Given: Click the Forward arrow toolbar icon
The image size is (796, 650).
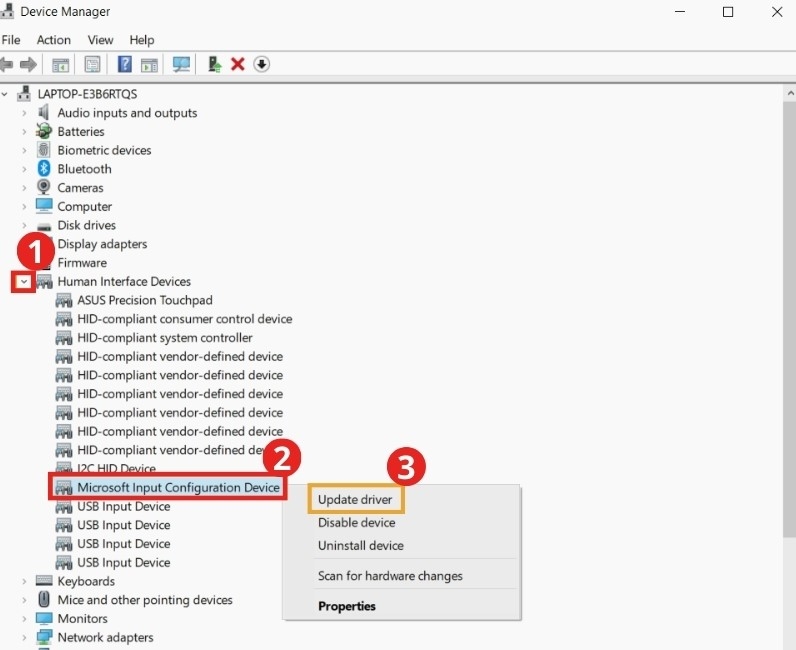Looking at the screenshot, I should [x=28, y=64].
